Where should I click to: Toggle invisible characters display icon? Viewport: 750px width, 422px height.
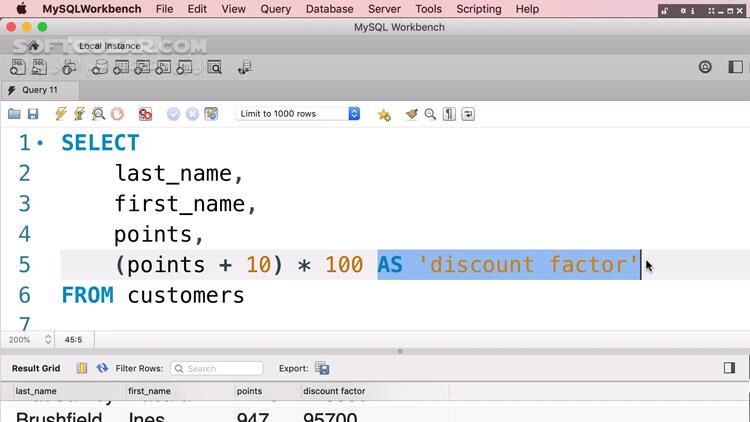[x=450, y=114]
